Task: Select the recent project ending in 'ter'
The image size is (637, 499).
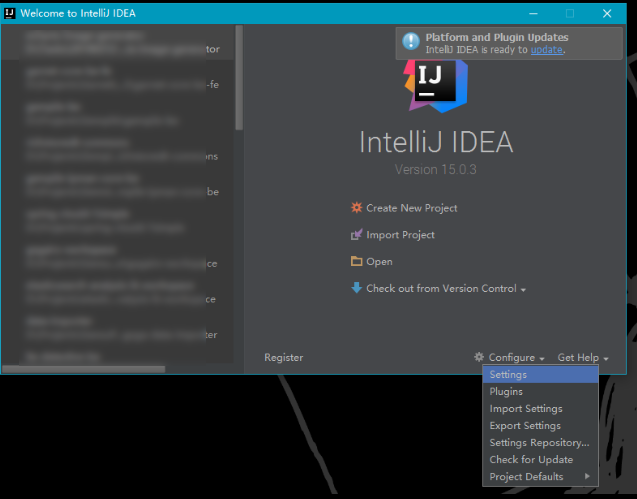Action: (x=118, y=328)
